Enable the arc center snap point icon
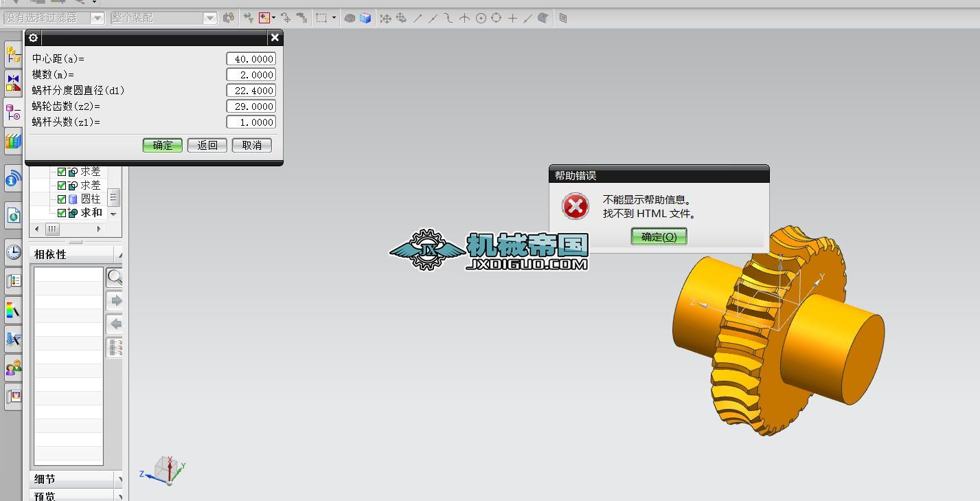Screen dimensions: 980x501 (481, 19)
